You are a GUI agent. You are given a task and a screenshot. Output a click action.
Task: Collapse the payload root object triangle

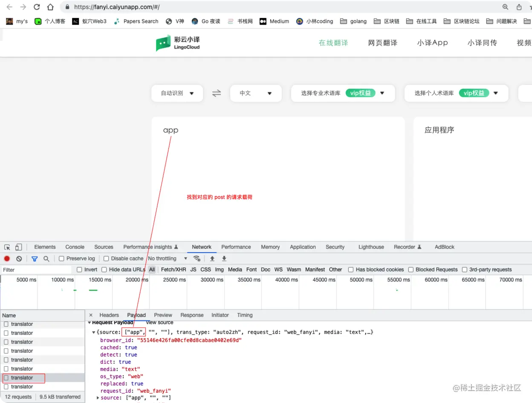94,332
